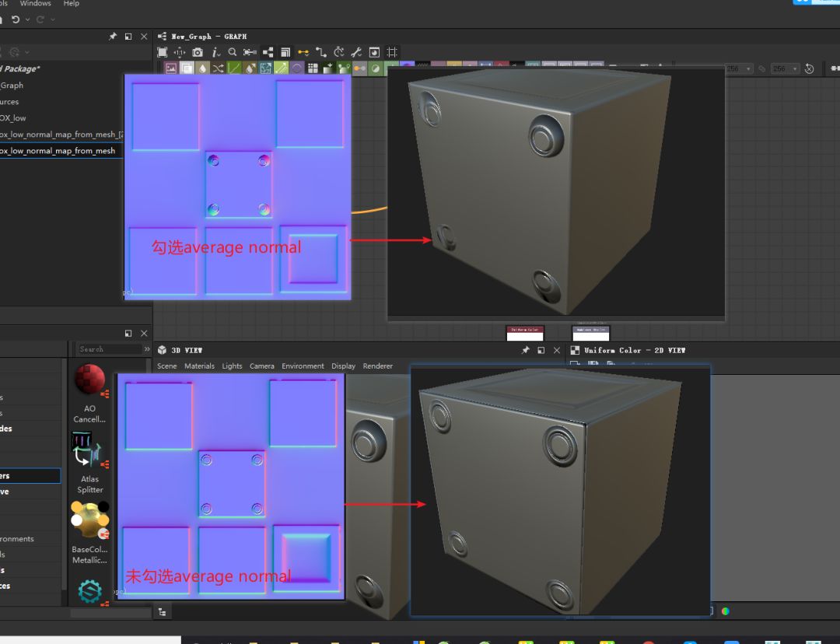Image resolution: width=840 pixels, height=644 pixels.
Task: Reset parent size with circular arrow icon
Action: [810, 68]
